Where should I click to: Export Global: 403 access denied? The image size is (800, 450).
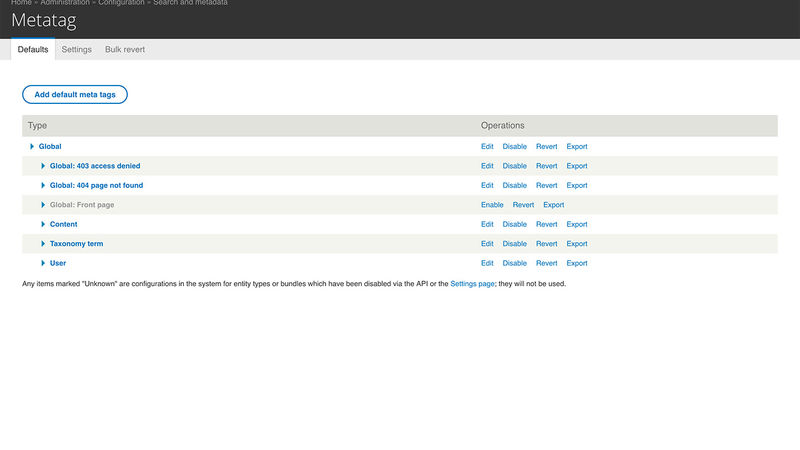[577, 166]
